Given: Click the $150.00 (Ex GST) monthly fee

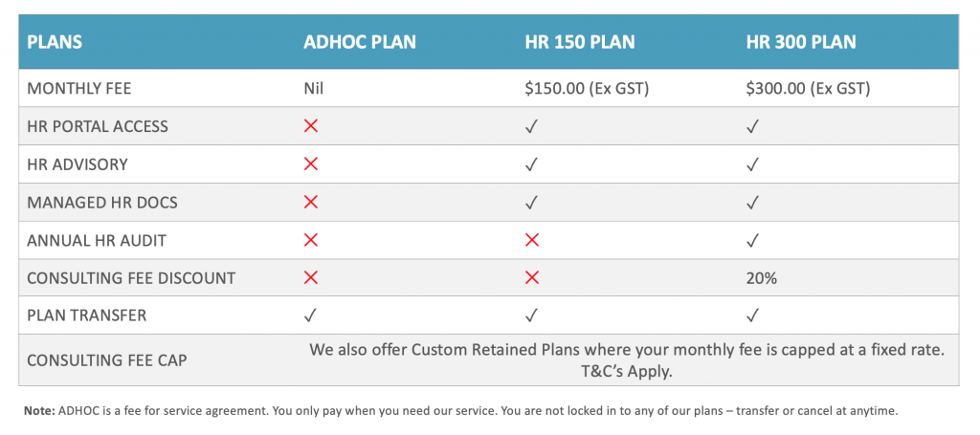Looking at the screenshot, I should (x=587, y=89).
